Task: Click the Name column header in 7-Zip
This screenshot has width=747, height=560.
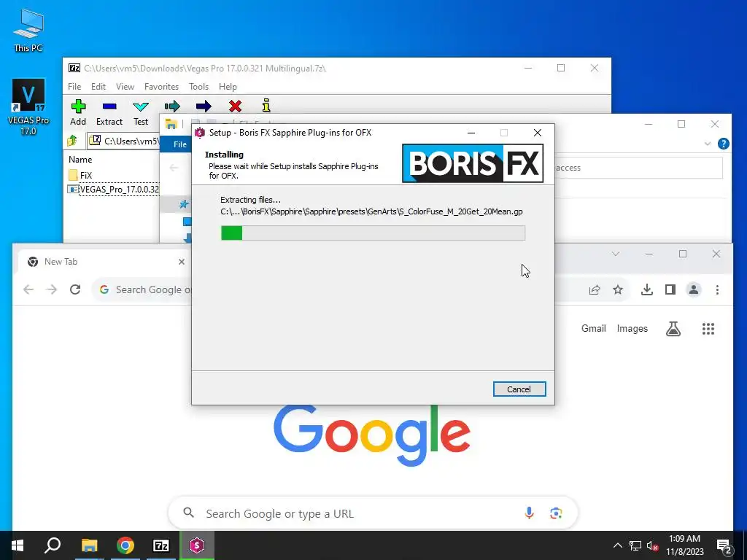Action: pyautogui.click(x=80, y=160)
